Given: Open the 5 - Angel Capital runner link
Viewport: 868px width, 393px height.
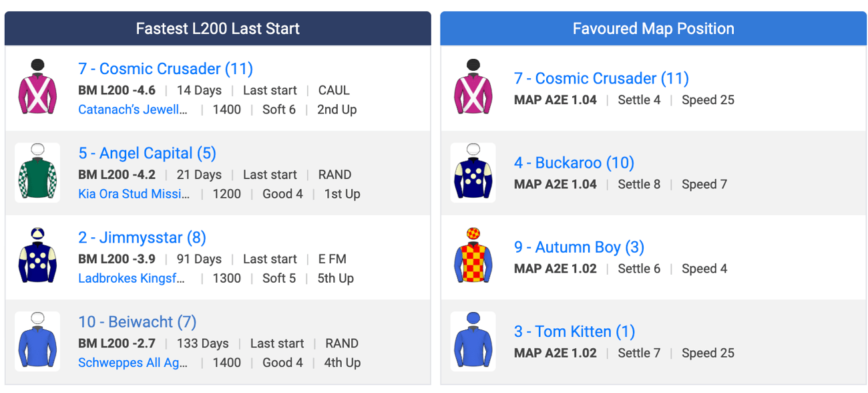Looking at the screenshot, I should coord(147,153).
